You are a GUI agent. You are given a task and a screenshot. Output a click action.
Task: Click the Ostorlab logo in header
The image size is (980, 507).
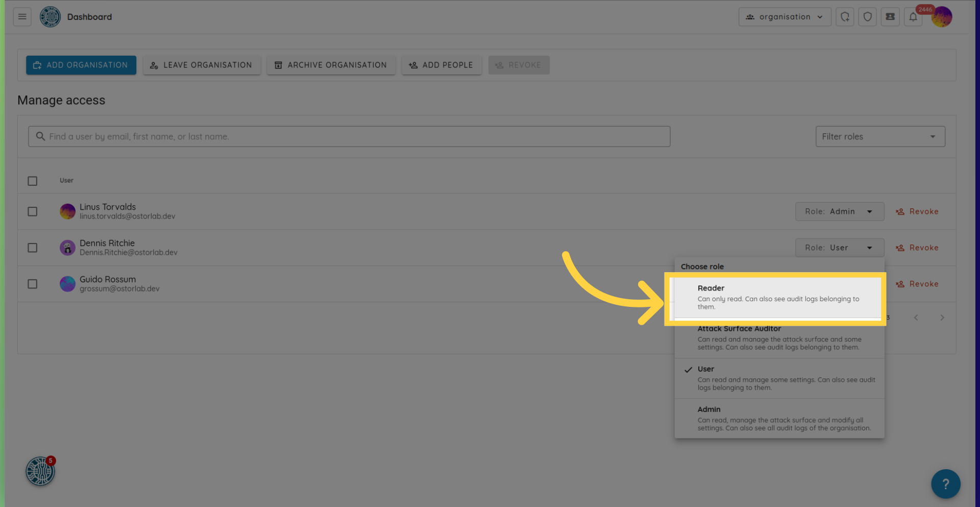pyautogui.click(x=50, y=17)
